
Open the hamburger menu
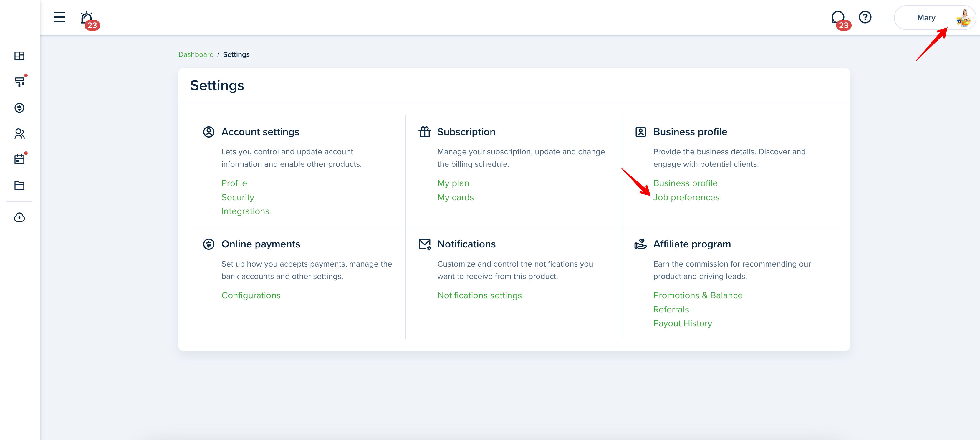pos(59,17)
